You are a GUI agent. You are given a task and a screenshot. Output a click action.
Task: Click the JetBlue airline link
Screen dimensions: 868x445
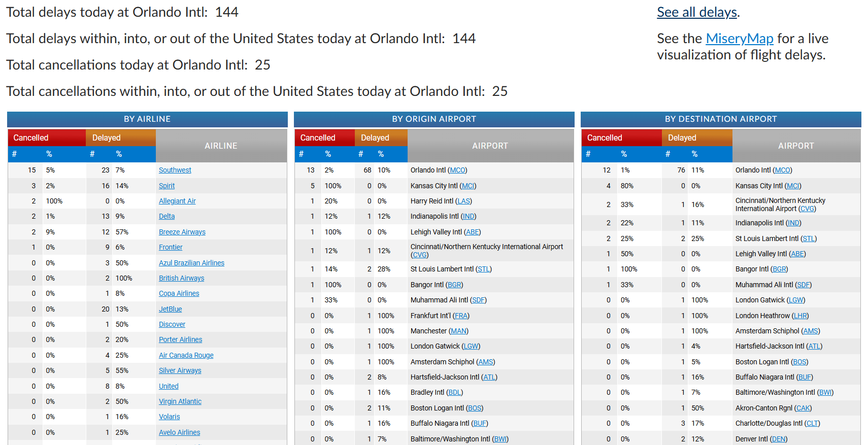[x=170, y=309]
